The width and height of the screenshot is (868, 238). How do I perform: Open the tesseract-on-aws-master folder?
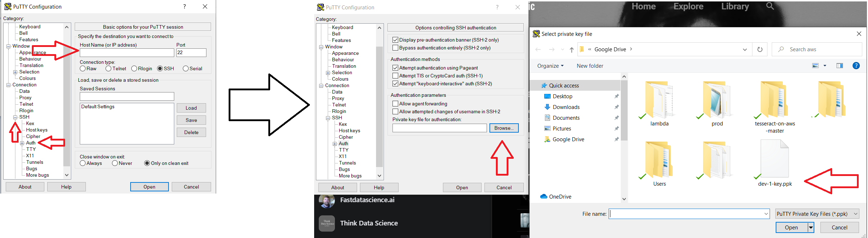coord(775,100)
